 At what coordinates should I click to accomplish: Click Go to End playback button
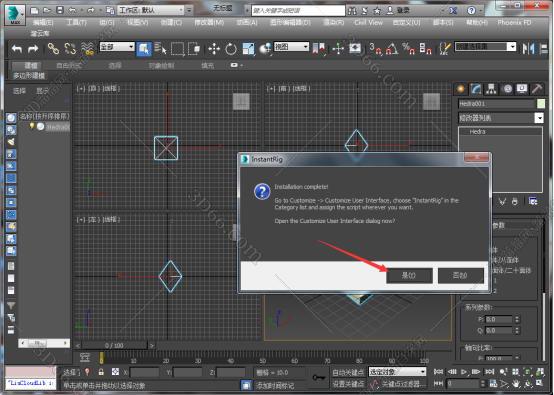(x=489, y=372)
